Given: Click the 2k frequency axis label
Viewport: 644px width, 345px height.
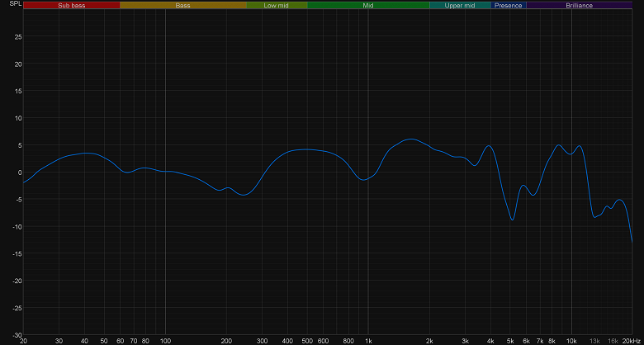Looking at the screenshot, I should [x=429, y=341].
